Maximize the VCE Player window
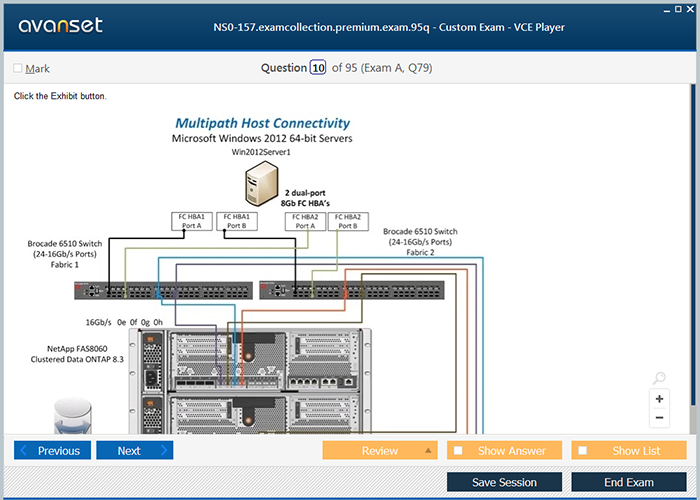This screenshot has height=500, width=700. pos(678,9)
